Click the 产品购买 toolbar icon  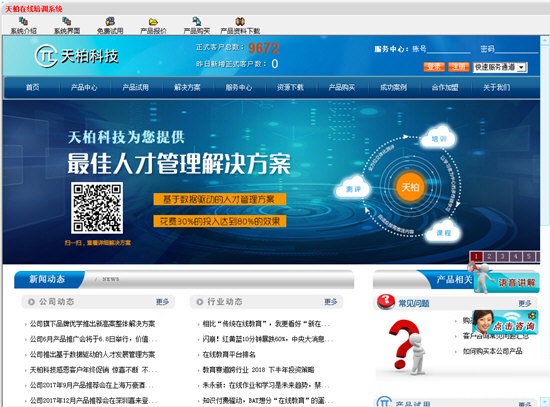click(197, 21)
